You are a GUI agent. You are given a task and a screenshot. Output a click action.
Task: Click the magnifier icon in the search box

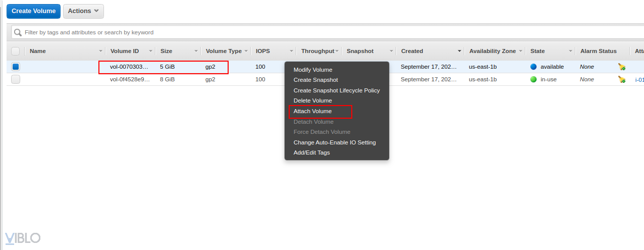[x=18, y=32]
